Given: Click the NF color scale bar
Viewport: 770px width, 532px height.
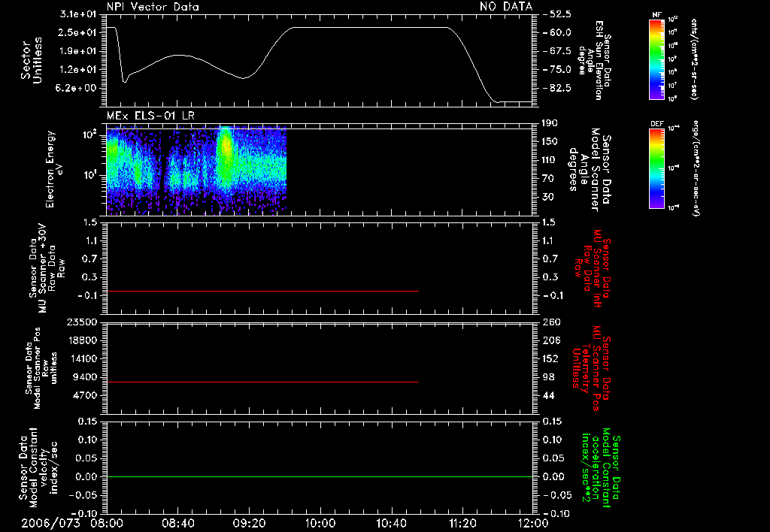Looking at the screenshot, I should point(657,59).
